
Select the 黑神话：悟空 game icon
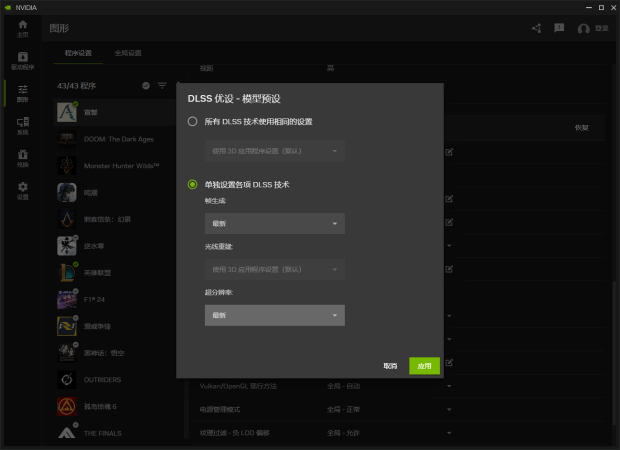[67, 353]
